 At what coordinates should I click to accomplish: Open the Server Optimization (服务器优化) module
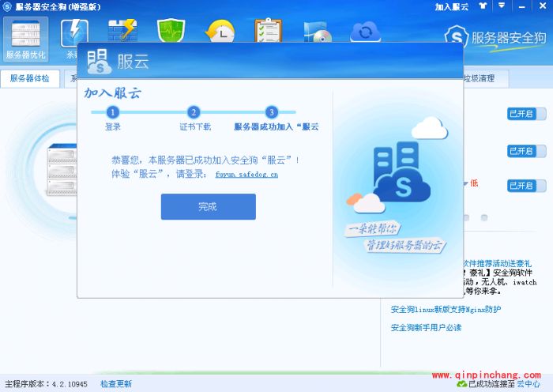25,39
